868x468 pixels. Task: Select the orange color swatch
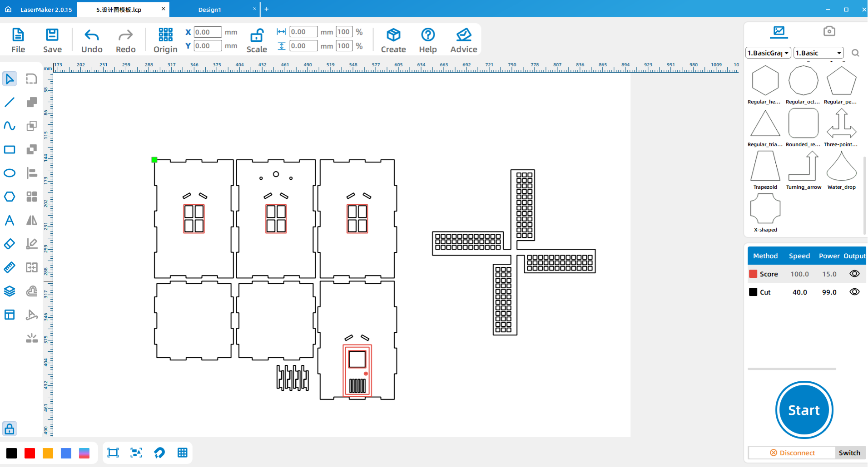point(48,453)
